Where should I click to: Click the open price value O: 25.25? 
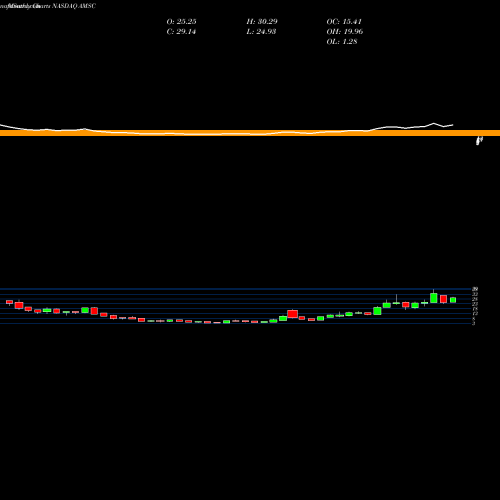coord(181,22)
